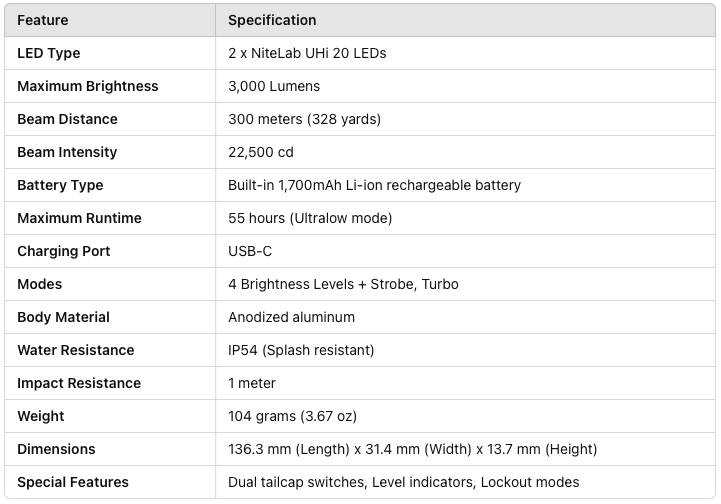Click the 22,500 cd beam intensity value
Viewport: 721px width, 504px height.
[261, 152]
